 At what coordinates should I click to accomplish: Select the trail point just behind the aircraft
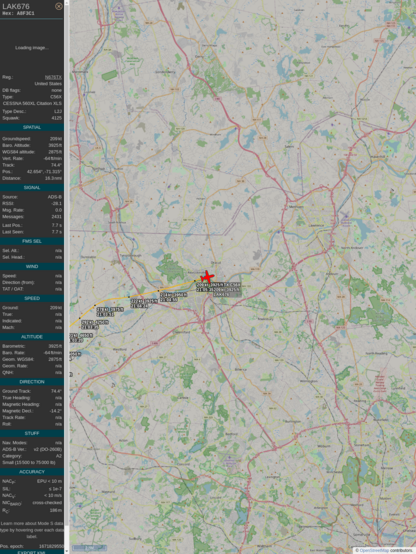pyautogui.click(x=195, y=281)
